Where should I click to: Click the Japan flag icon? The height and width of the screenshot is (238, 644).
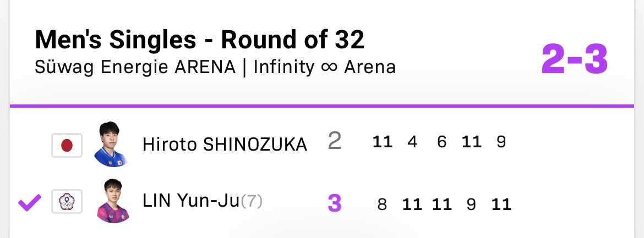[x=67, y=145]
